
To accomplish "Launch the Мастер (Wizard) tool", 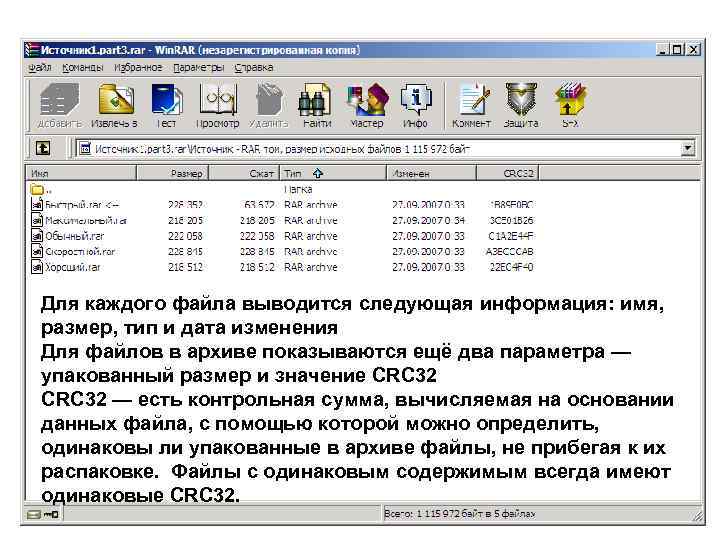I will 366,105.
